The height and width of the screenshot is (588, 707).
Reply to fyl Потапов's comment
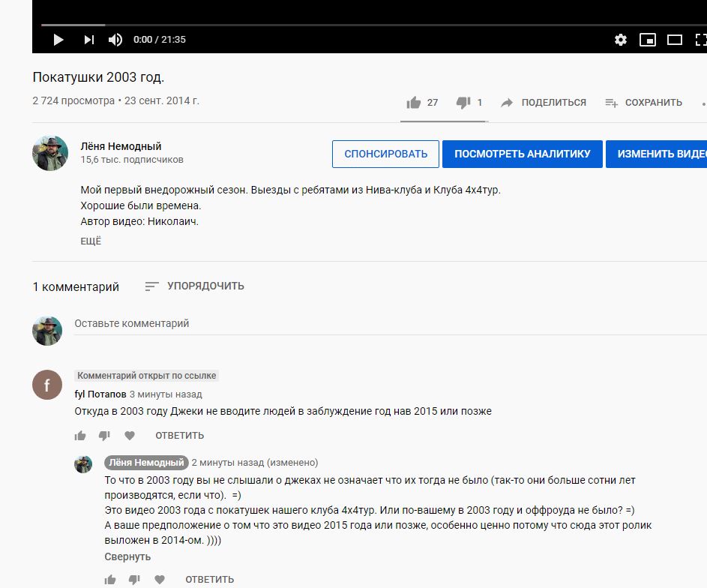(179, 436)
